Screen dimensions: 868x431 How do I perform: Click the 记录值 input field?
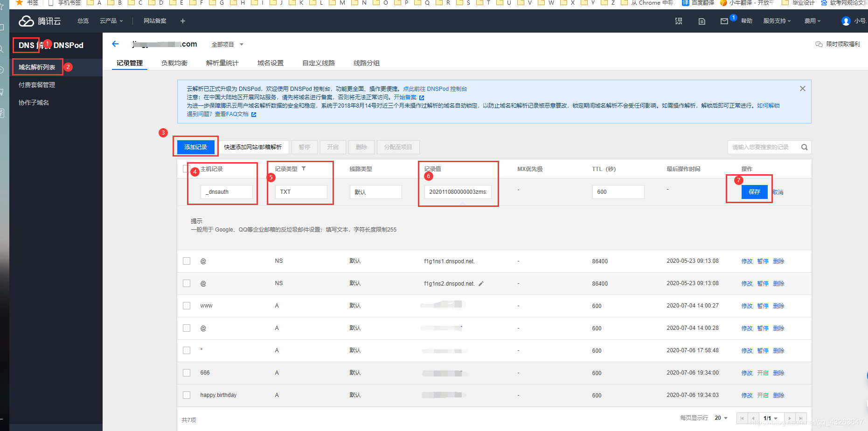coord(458,192)
